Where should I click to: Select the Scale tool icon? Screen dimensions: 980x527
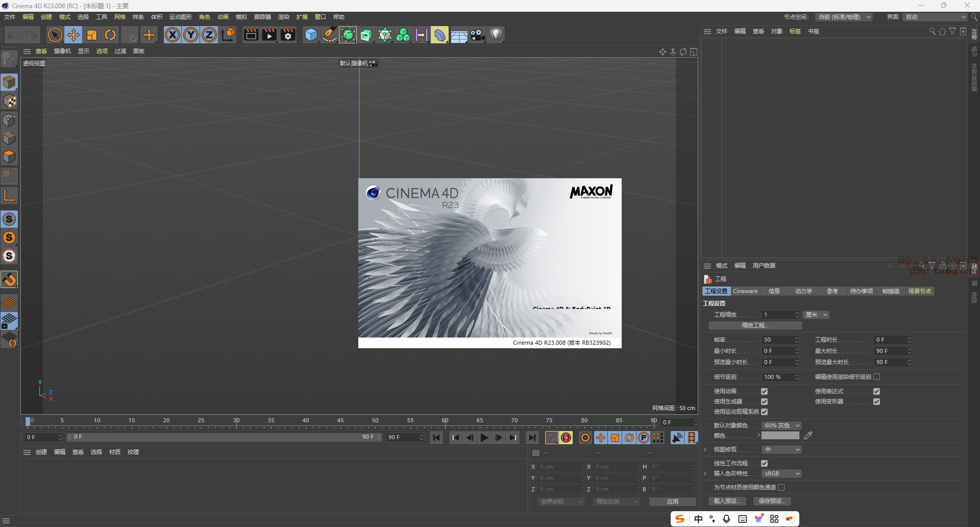pos(92,35)
